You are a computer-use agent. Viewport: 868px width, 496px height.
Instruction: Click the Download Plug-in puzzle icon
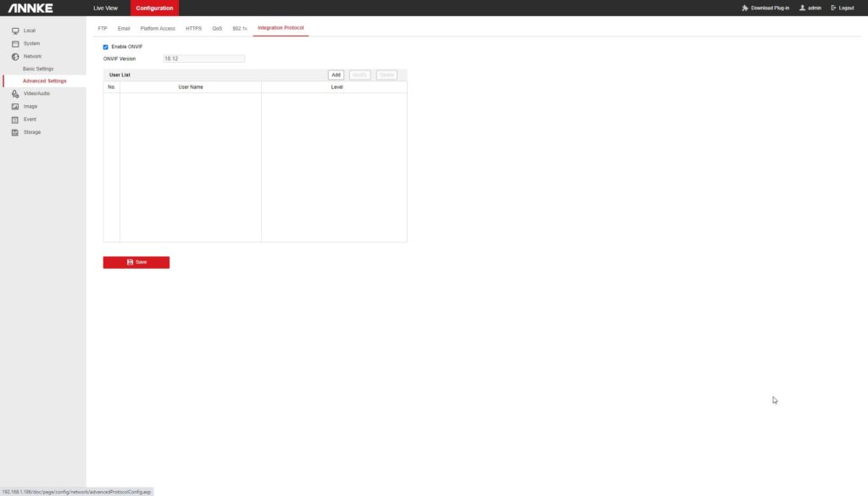coord(745,8)
